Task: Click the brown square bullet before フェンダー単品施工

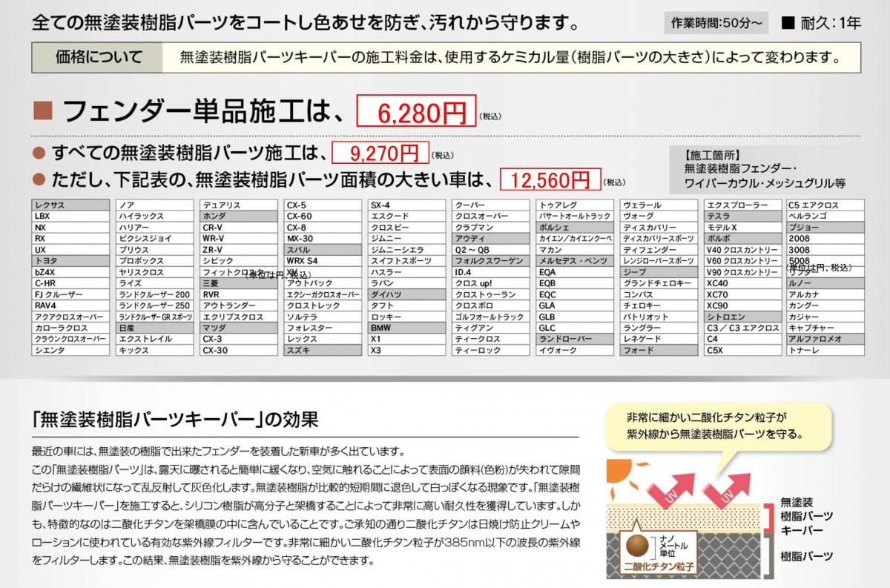Action: coord(43,111)
